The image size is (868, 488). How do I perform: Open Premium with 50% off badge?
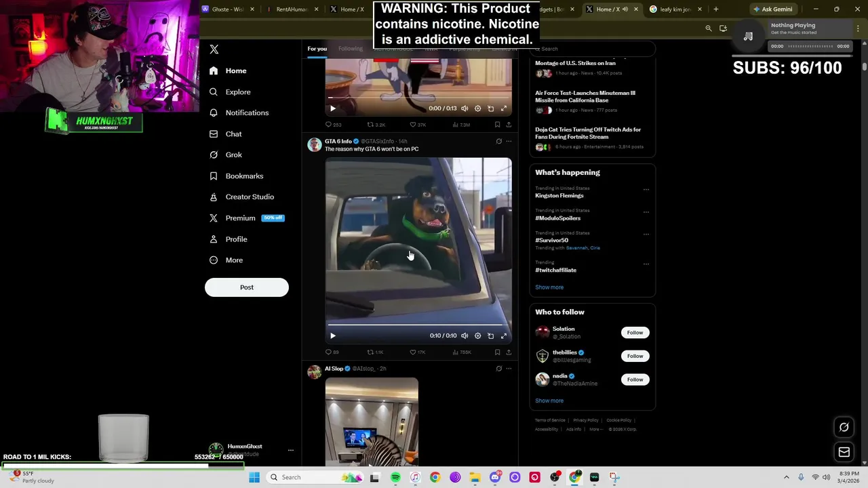pyautogui.click(x=247, y=218)
